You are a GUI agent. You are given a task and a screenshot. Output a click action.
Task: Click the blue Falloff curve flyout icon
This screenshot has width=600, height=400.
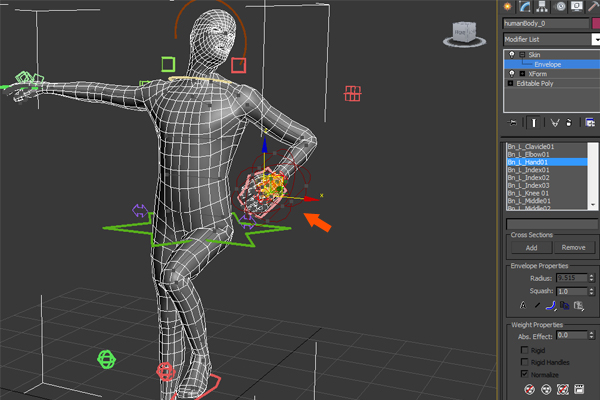(551, 305)
